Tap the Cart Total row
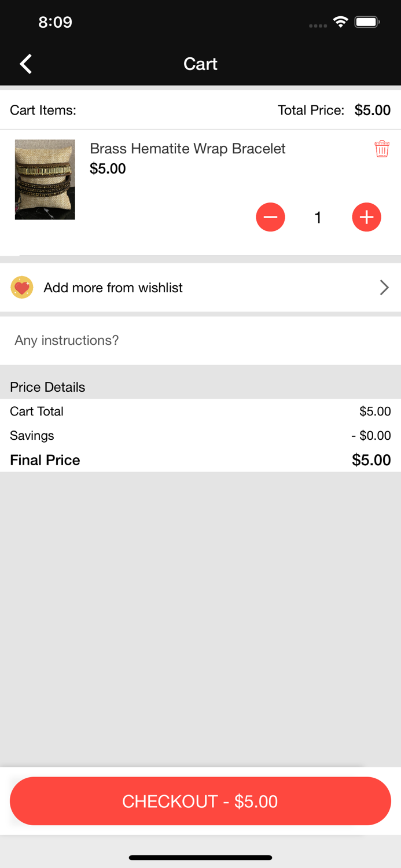The height and width of the screenshot is (868, 401). [x=200, y=411]
